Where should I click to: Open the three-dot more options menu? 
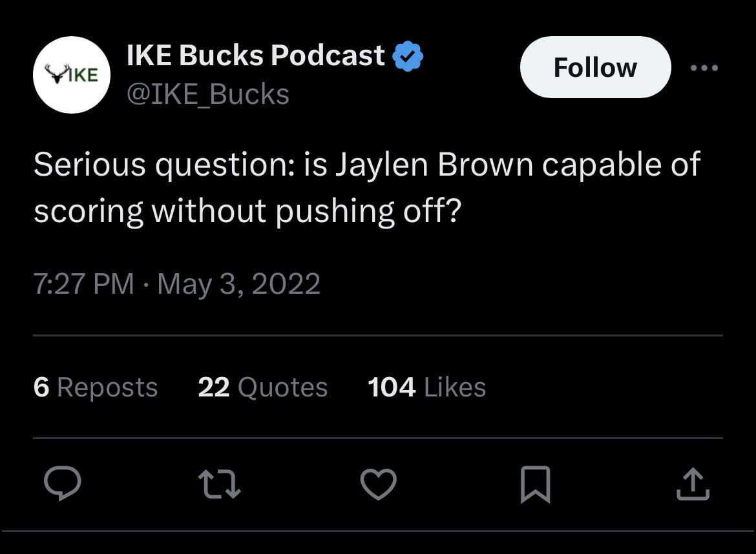[704, 68]
